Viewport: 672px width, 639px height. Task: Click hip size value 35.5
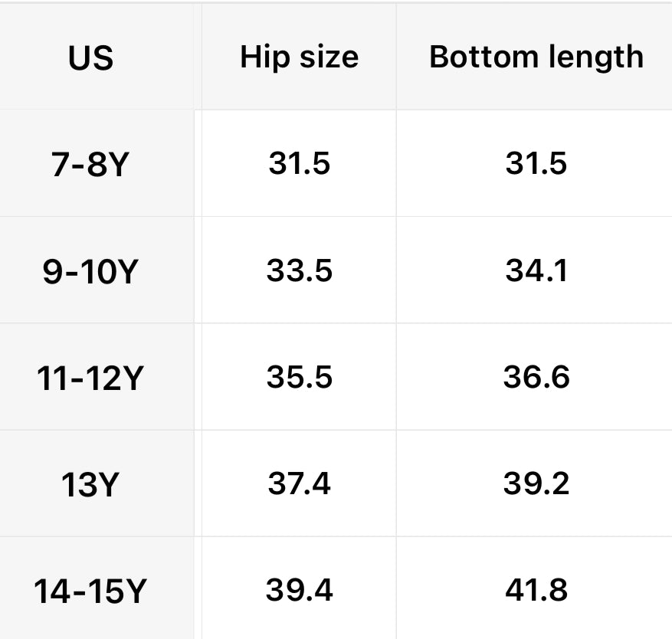299,377
